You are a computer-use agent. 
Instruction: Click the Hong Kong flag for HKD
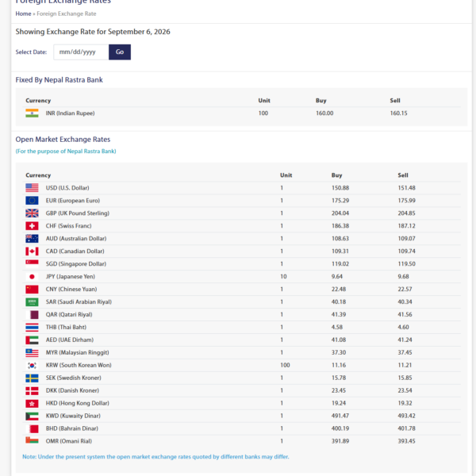click(x=32, y=403)
